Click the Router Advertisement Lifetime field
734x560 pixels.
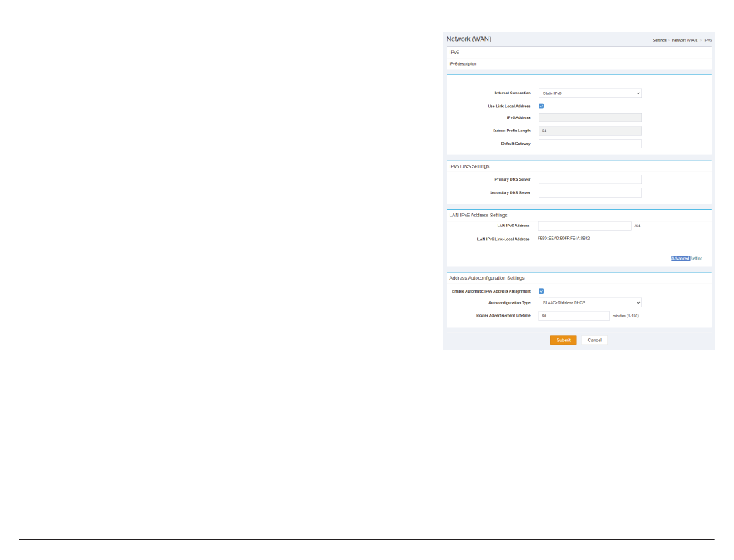[x=573, y=316]
